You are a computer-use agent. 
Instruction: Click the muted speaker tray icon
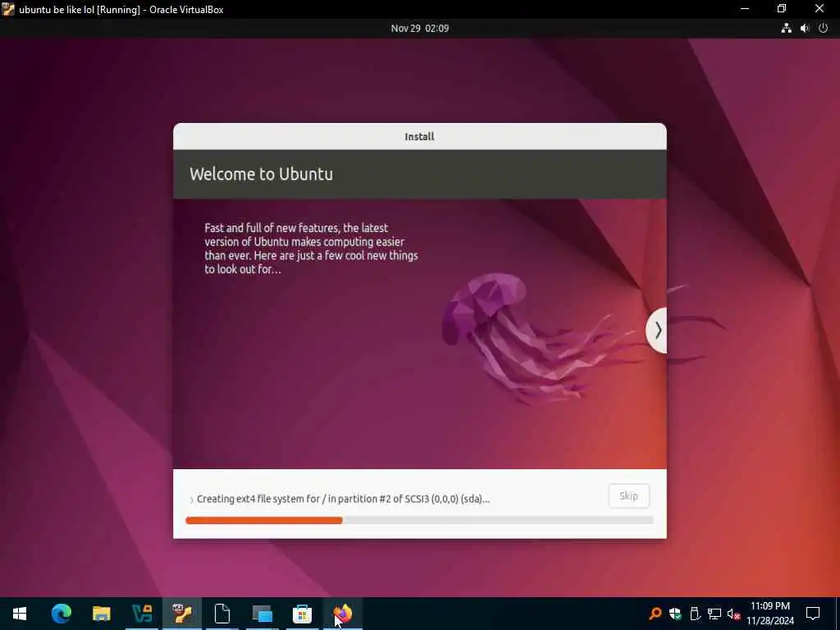[x=734, y=614]
